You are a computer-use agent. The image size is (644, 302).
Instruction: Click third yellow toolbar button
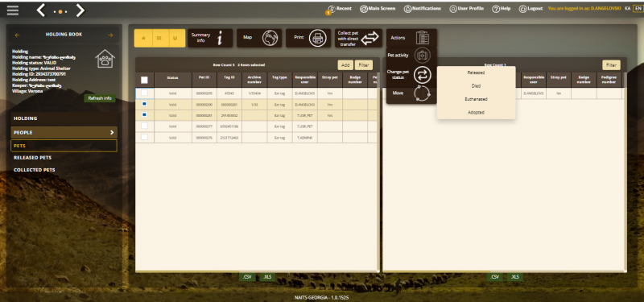point(176,38)
